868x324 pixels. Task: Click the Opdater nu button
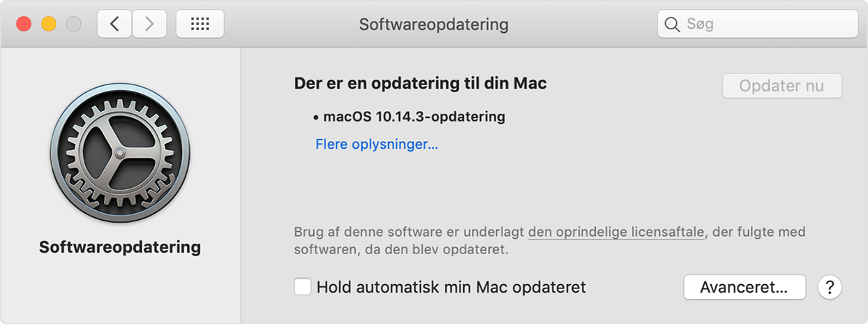pos(781,86)
